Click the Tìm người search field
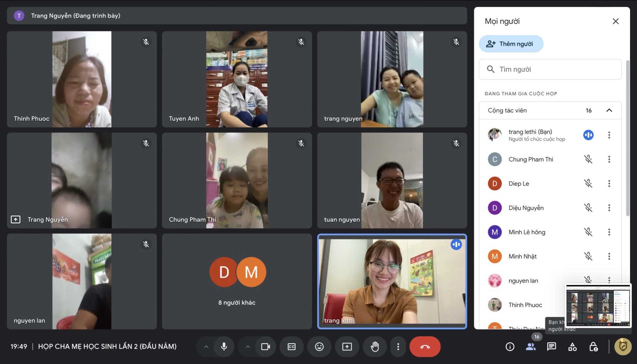Image resolution: width=637 pixels, height=364 pixels. (x=551, y=69)
